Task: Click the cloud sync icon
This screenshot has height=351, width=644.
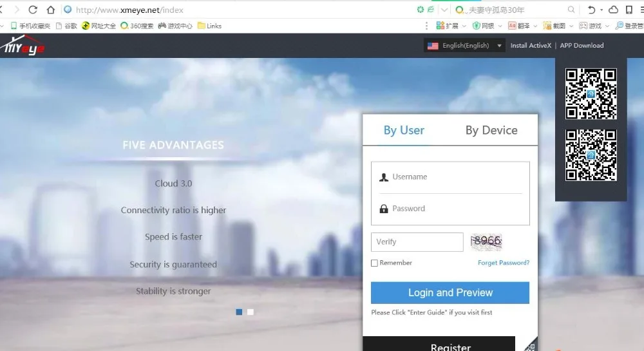Action: pos(613,10)
